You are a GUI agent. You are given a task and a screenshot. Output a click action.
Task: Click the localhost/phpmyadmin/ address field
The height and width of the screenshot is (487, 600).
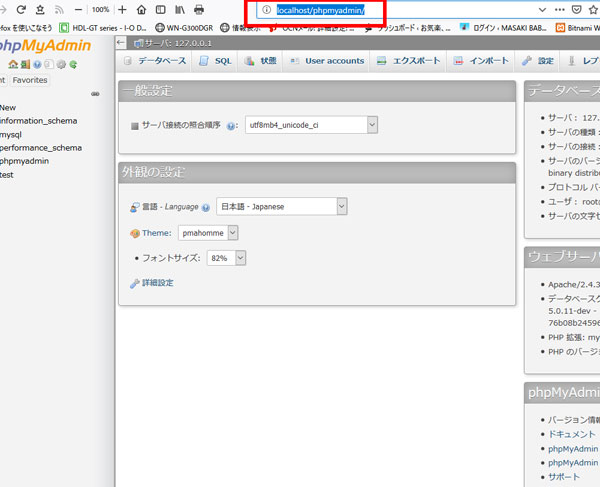(321, 10)
